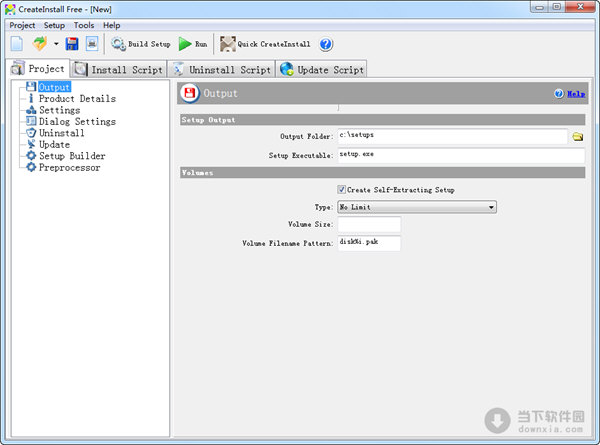Click the New project blank page icon
The width and height of the screenshot is (600, 445).
click(17, 44)
